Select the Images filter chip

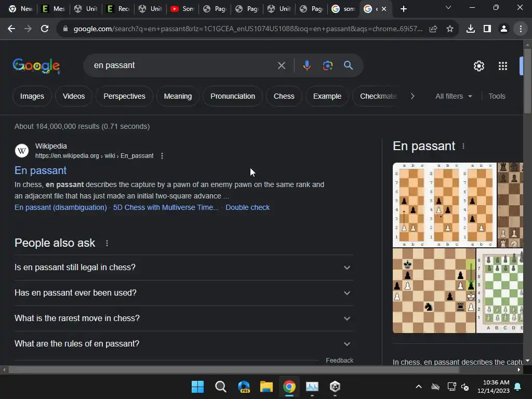tap(32, 96)
